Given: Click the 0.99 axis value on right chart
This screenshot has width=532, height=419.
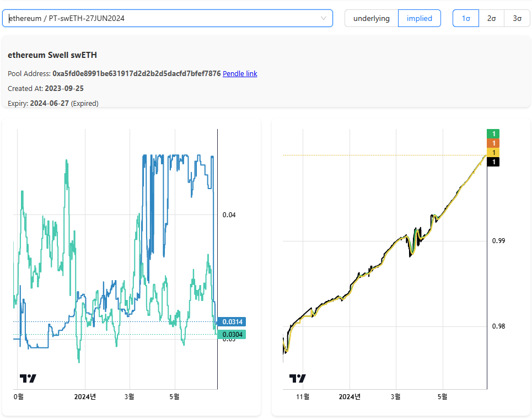Looking at the screenshot, I should (498, 241).
